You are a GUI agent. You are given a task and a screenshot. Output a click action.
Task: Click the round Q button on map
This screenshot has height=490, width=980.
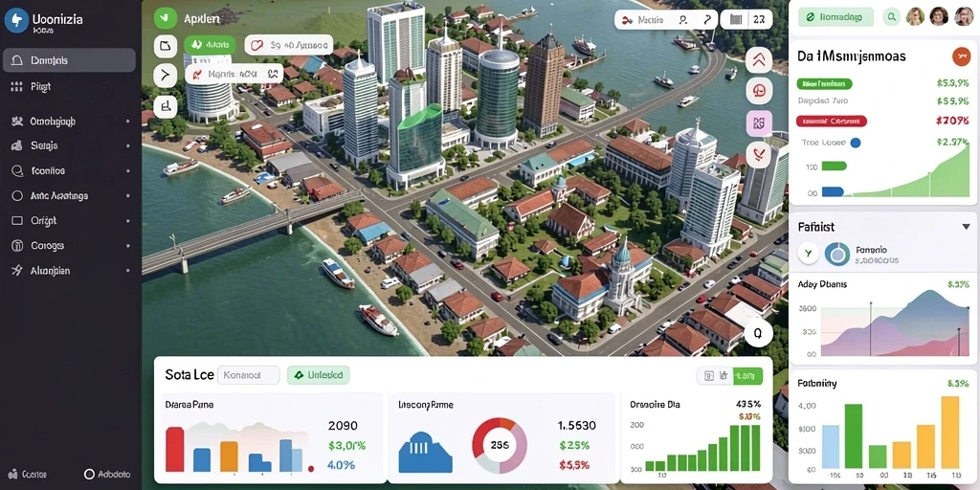(758, 334)
